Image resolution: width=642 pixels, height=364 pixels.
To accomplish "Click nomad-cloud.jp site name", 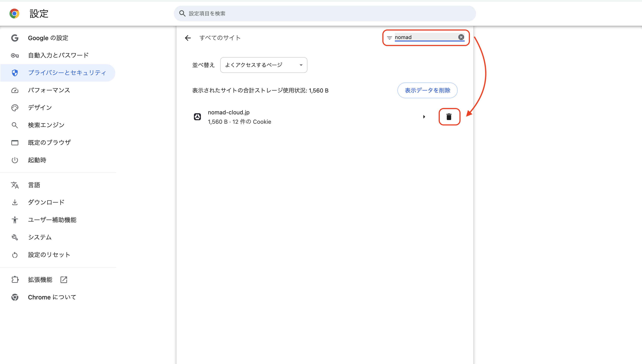I will 229,113.
